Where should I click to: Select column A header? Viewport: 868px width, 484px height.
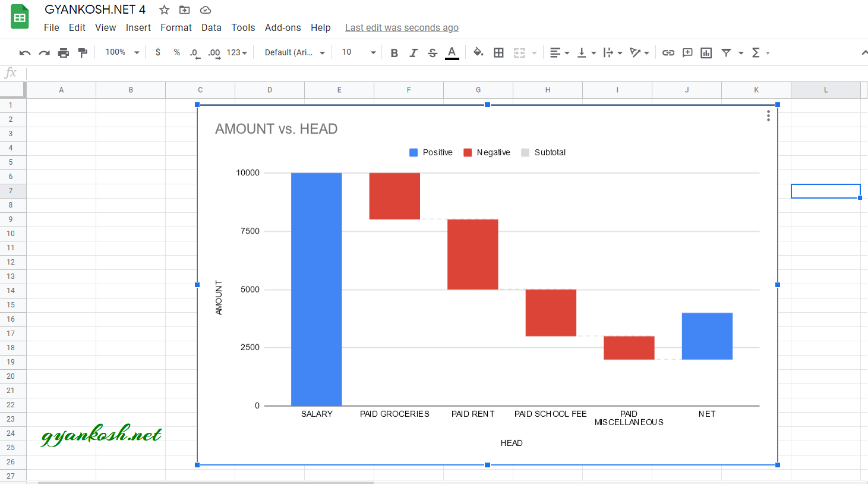61,90
